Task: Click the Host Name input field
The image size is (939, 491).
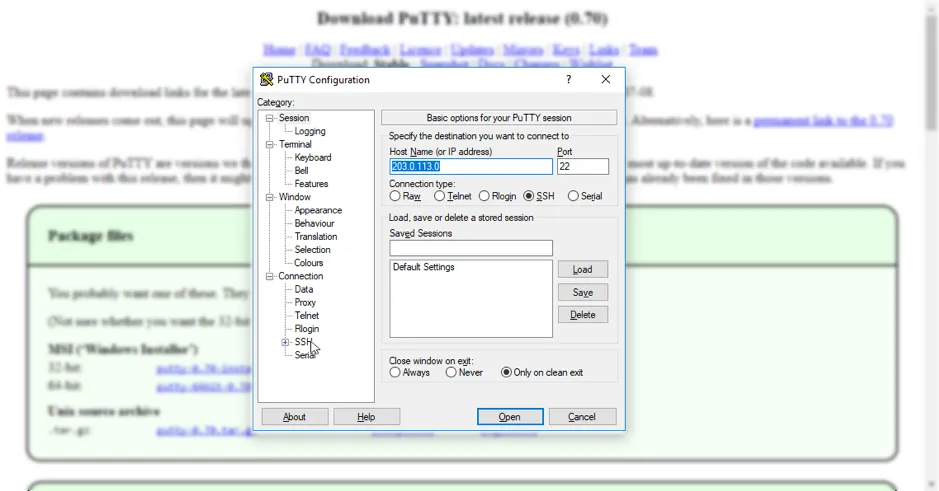Action: [x=471, y=166]
